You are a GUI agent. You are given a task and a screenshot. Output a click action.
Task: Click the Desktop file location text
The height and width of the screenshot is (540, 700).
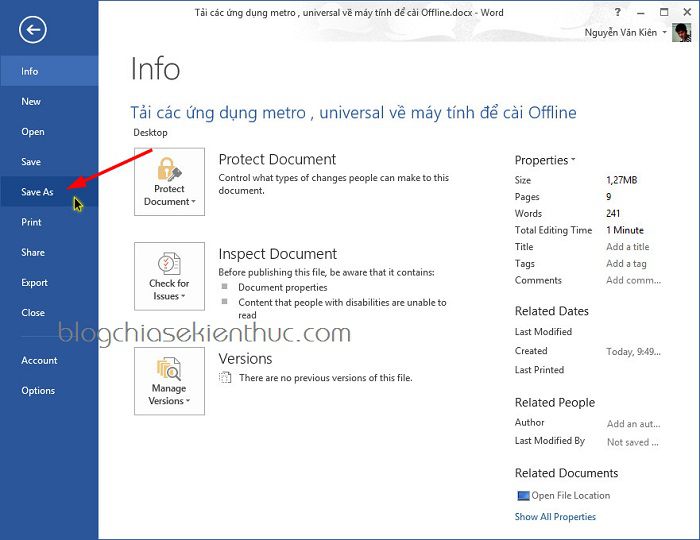pyautogui.click(x=150, y=133)
